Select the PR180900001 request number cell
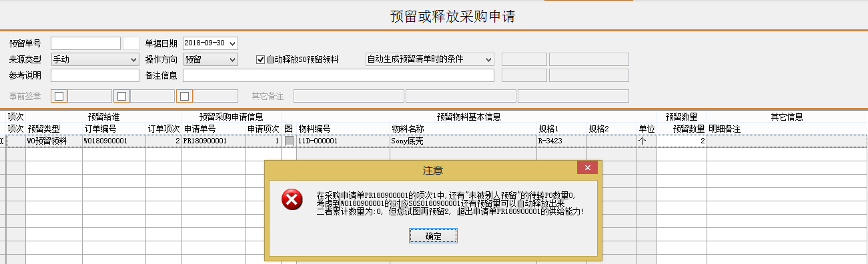Image resolution: width=868 pixels, height=264 pixels. (213, 141)
